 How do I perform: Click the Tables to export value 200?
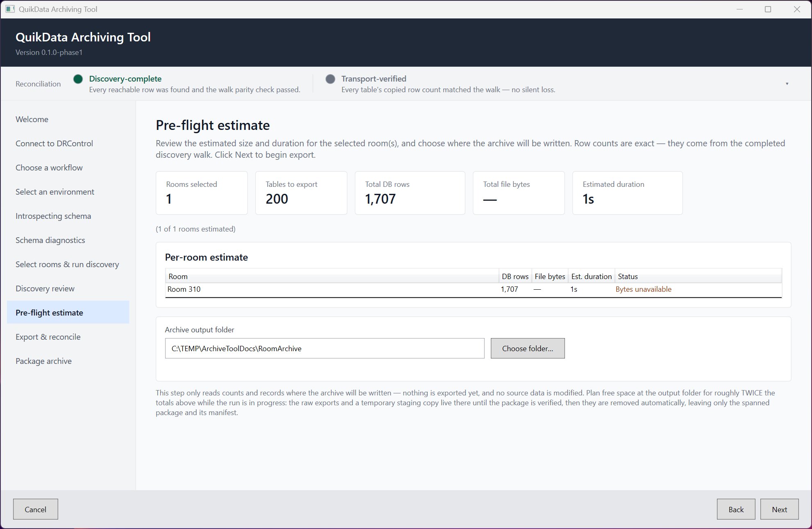point(277,199)
